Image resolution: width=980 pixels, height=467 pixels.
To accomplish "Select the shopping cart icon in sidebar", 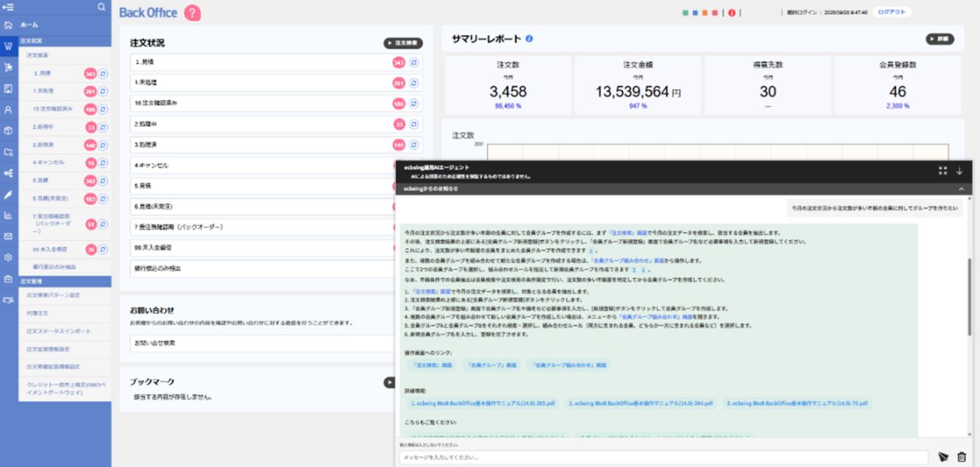I will coord(9,44).
